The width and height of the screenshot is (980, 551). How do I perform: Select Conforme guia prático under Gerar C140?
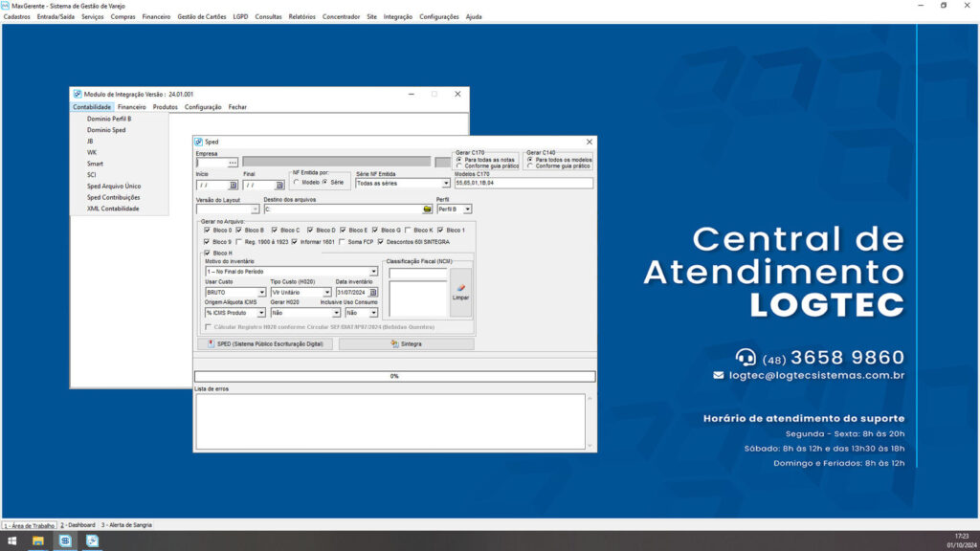coord(530,166)
